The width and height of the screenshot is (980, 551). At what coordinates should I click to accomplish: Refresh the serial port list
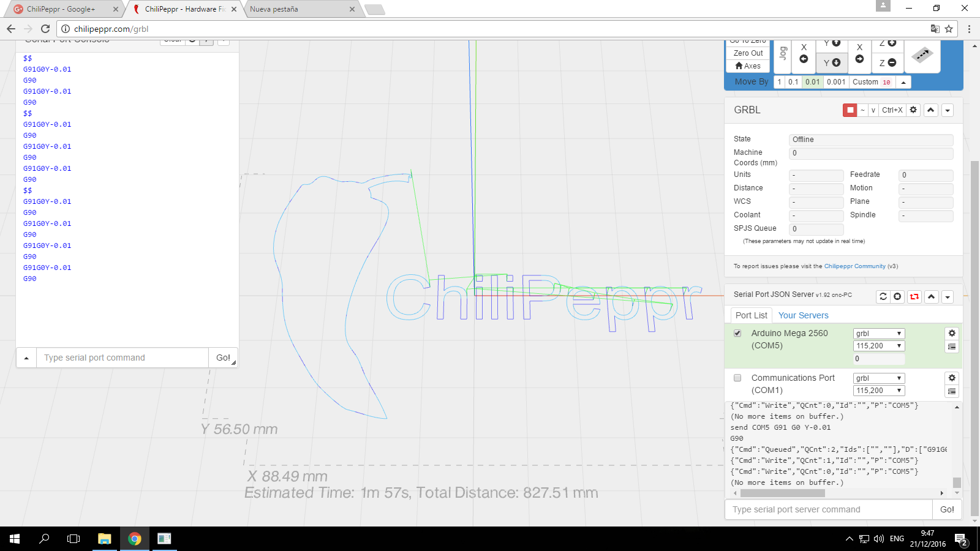pyautogui.click(x=883, y=296)
